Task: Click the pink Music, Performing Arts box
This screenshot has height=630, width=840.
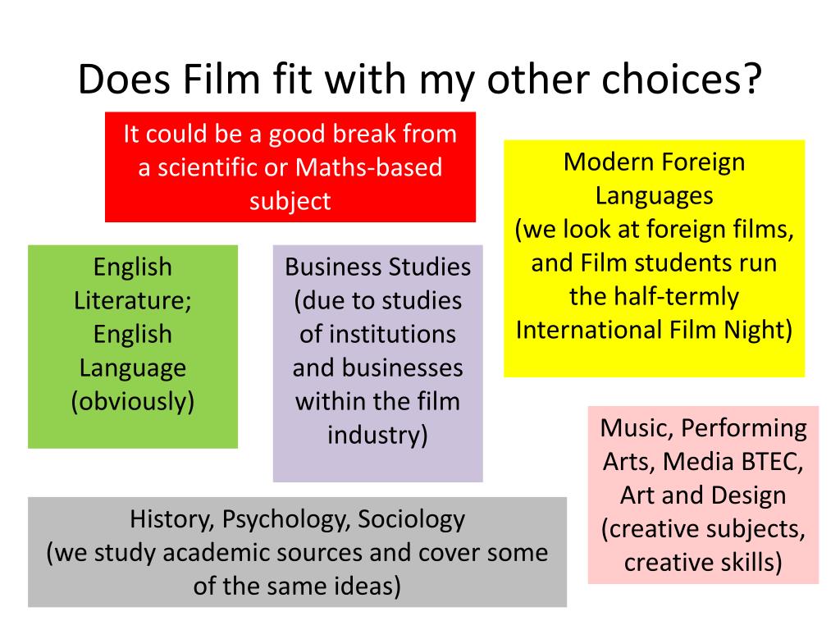Action: tap(703, 495)
